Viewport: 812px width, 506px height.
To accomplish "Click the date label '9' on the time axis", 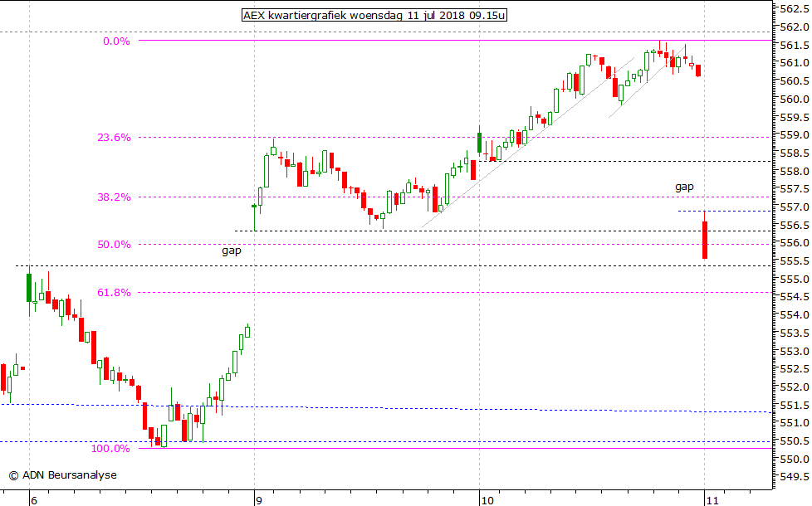I will point(259,500).
